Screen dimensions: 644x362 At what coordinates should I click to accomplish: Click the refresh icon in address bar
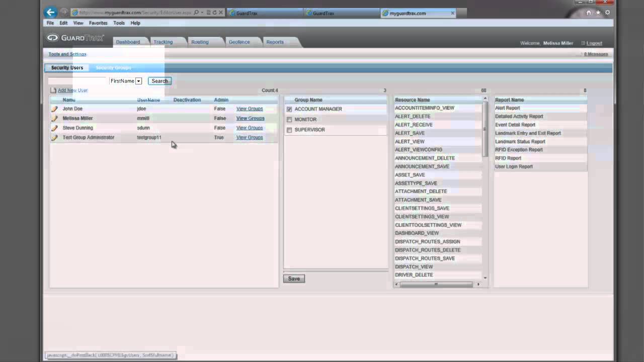click(x=215, y=13)
